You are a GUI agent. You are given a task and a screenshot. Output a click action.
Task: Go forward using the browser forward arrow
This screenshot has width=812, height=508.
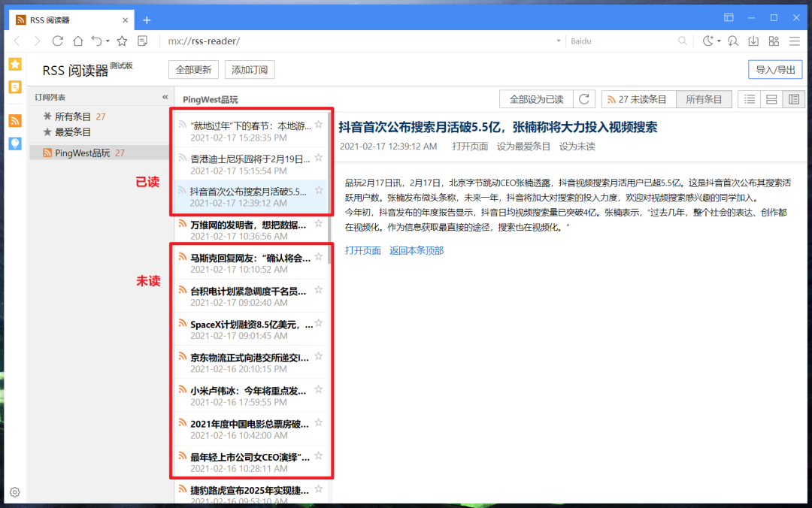coord(37,41)
